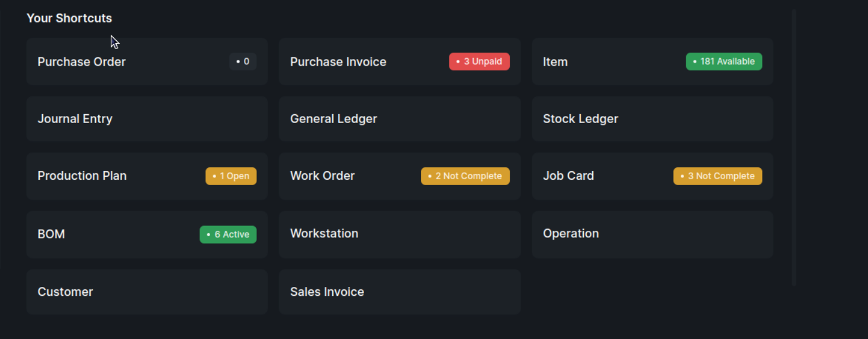Screen dimensions: 868x339
Task: Open the Sales Invoice shortcut
Action: click(x=400, y=292)
